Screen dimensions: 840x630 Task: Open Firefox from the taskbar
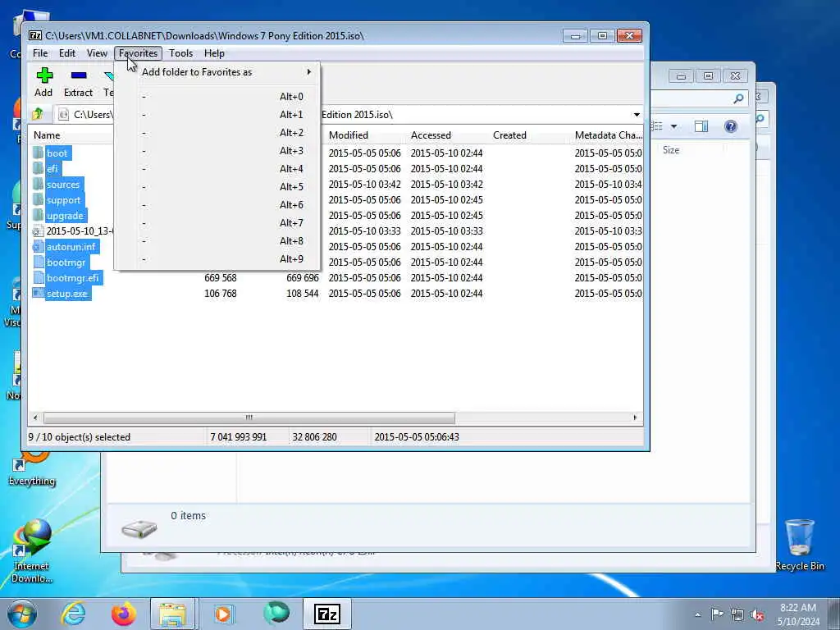123,614
